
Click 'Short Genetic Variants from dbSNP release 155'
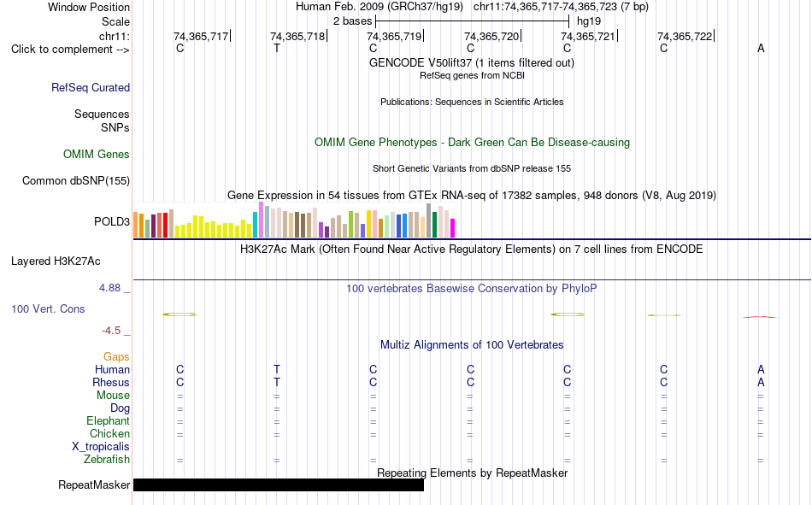[x=472, y=169]
